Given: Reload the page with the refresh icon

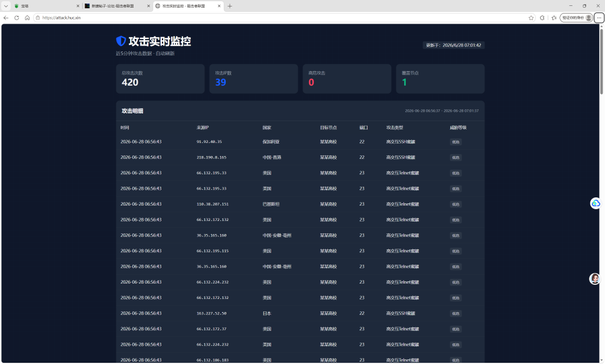Looking at the screenshot, I should click(x=17, y=18).
